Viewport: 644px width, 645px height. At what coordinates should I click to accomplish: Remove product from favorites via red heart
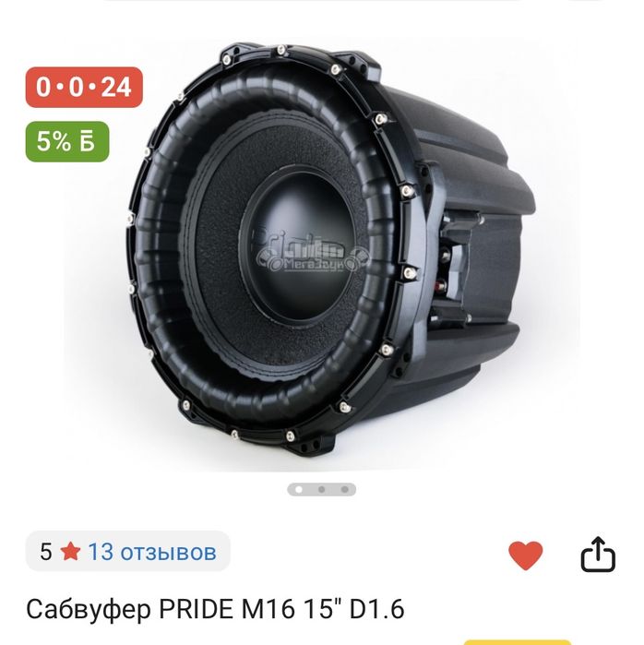(525, 555)
